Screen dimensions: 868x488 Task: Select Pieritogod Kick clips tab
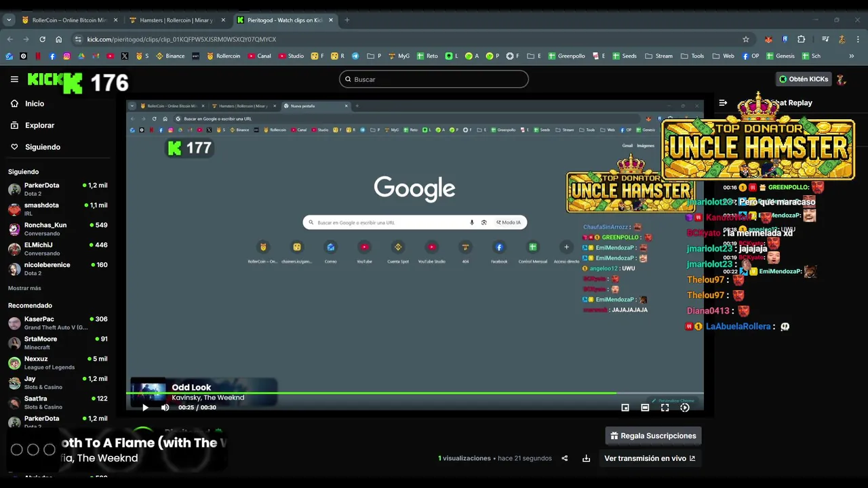pos(285,20)
